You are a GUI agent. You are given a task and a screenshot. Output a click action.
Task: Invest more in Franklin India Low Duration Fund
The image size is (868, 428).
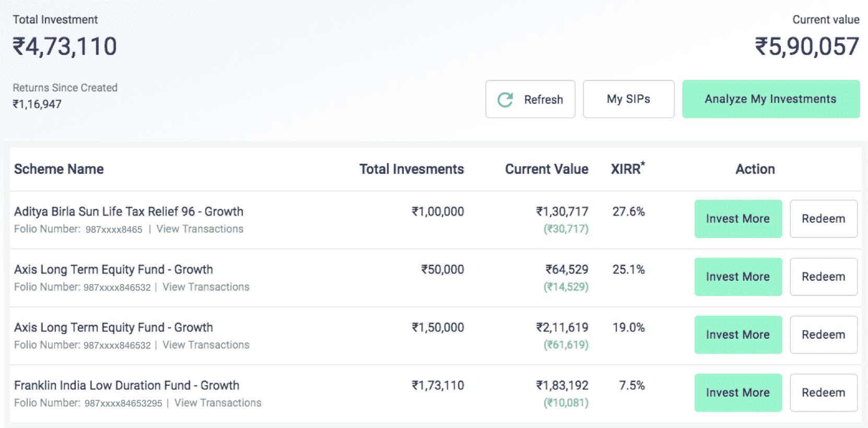[738, 393]
